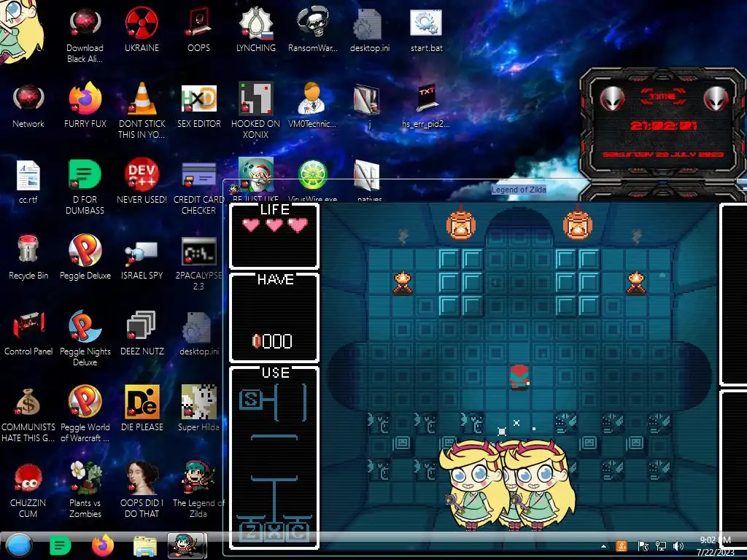Open the CREDIT CARD CHECKER icon
Image resolution: width=747 pixels, height=560 pixels.
click(198, 187)
